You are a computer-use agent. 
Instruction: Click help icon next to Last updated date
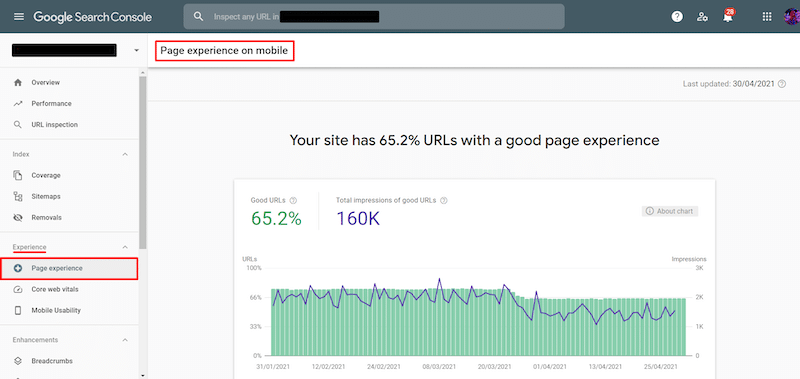point(782,84)
